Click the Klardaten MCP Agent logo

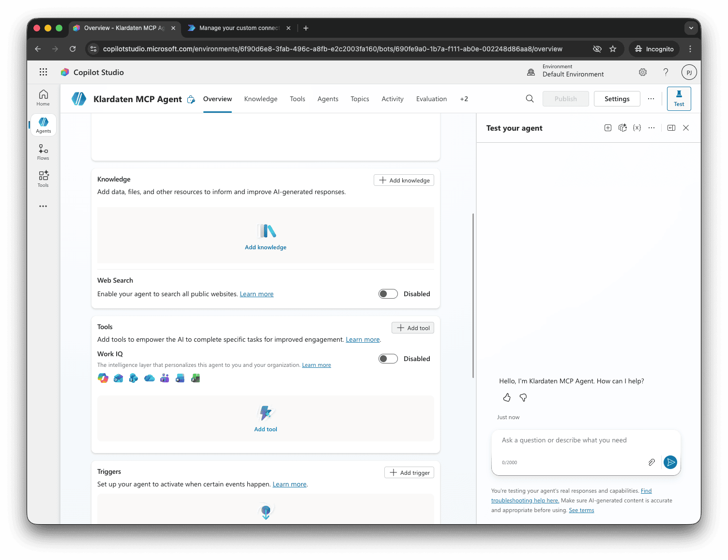click(79, 99)
